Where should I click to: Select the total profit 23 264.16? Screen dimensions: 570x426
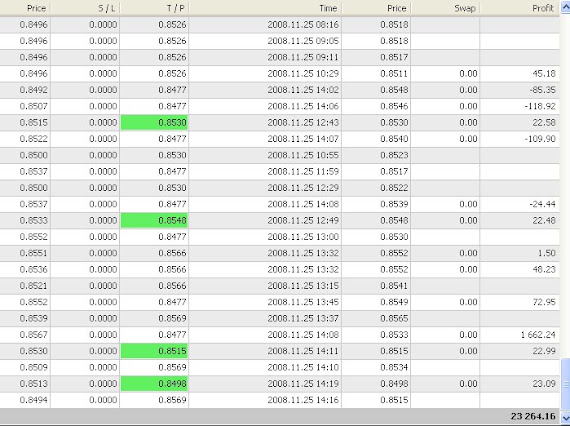pyautogui.click(x=533, y=416)
